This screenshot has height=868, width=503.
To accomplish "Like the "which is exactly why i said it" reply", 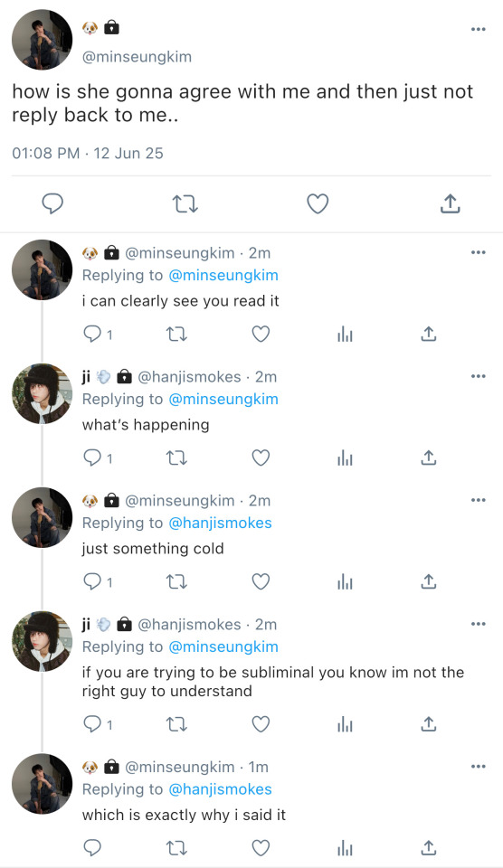I will click(x=261, y=847).
